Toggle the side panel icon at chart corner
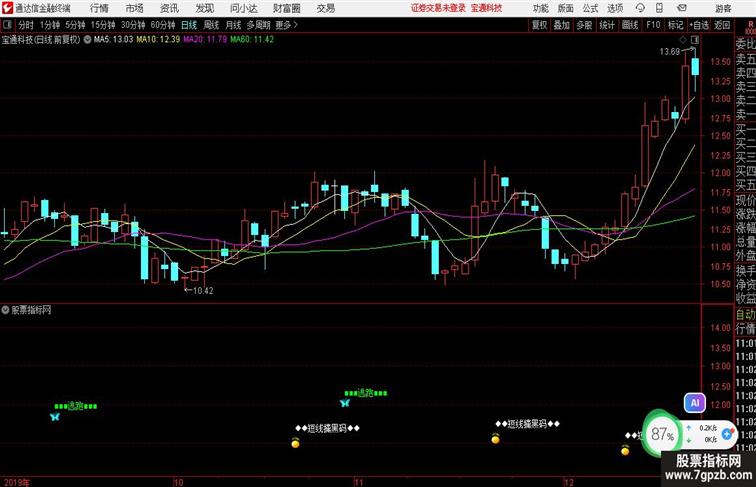 [x=695, y=40]
